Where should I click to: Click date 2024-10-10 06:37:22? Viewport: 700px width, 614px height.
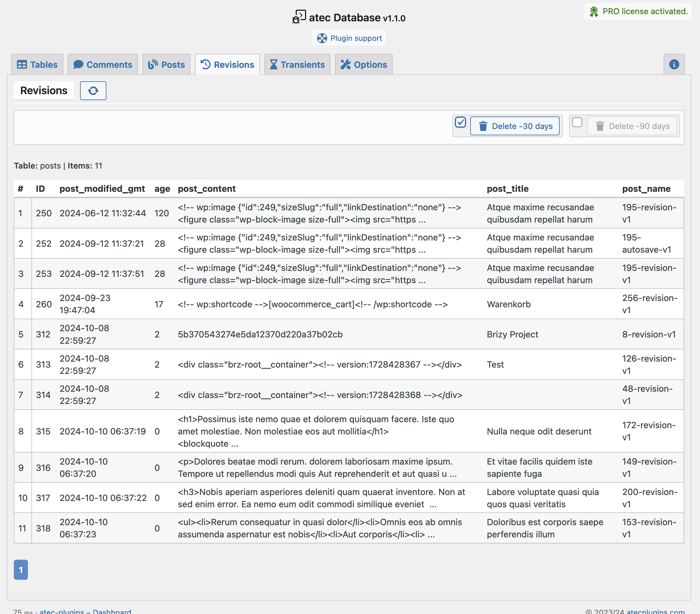103,498
